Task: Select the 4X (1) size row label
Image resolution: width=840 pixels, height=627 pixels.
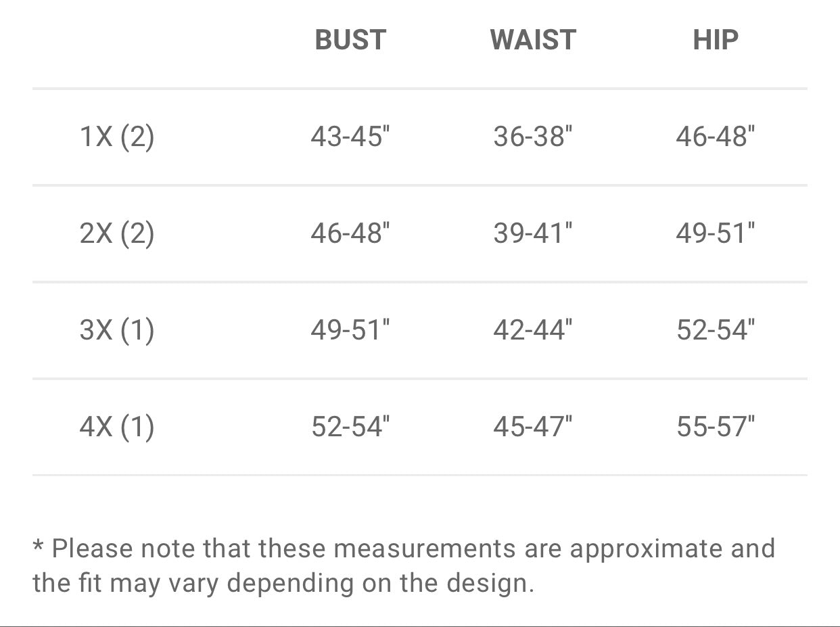Action: [117, 427]
